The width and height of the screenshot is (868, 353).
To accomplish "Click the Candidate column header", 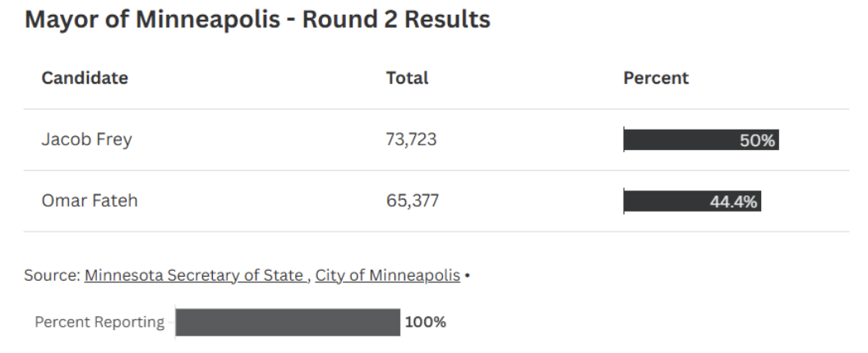I will click(x=85, y=79).
